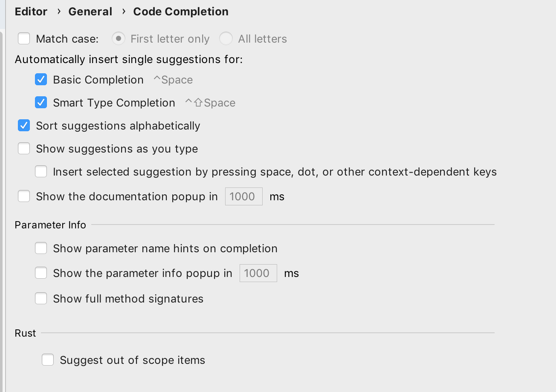Disable Basic Completion auto-insert
Screen dimensions: 556x392
click(41, 79)
